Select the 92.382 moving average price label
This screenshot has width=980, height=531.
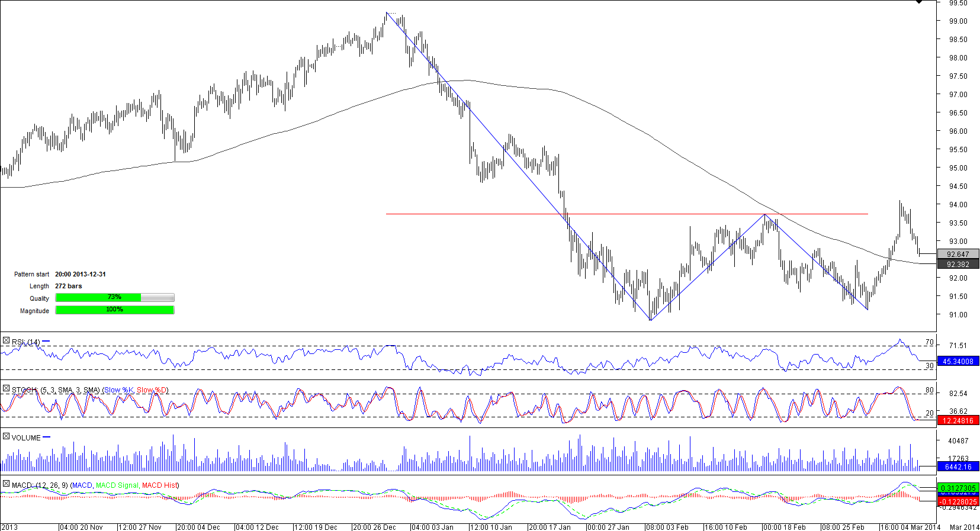point(957,265)
